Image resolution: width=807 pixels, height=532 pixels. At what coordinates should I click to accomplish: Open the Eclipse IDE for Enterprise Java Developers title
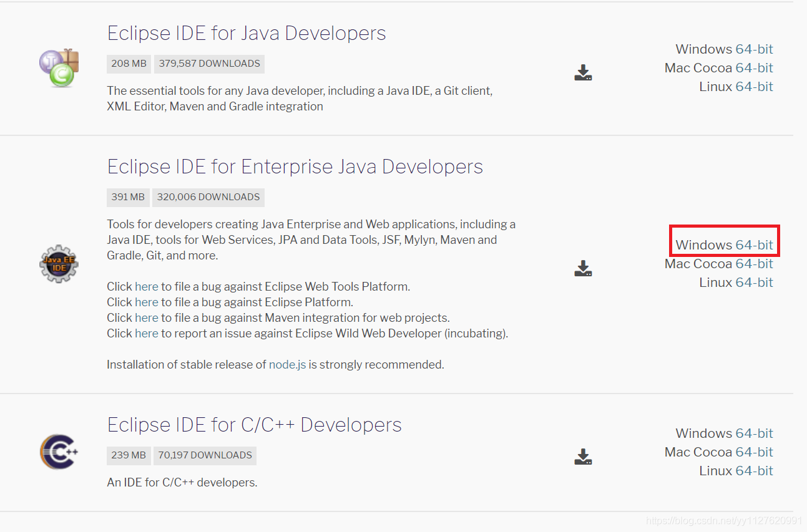pyautogui.click(x=295, y=167)
